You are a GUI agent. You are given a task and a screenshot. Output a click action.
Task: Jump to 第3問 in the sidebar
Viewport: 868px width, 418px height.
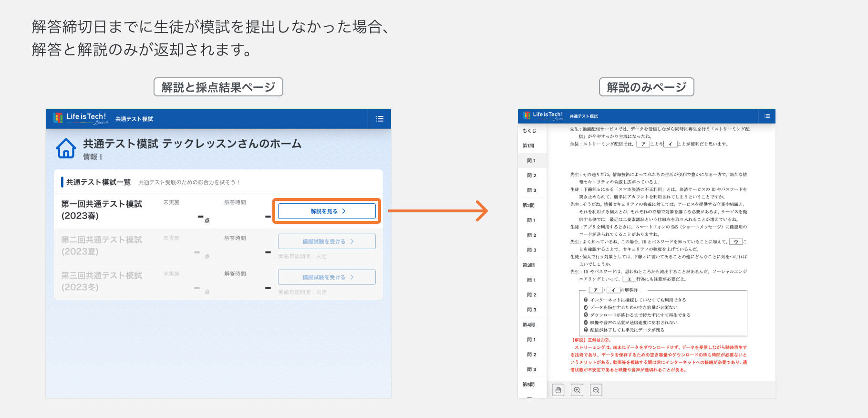[x=528, y=265]
